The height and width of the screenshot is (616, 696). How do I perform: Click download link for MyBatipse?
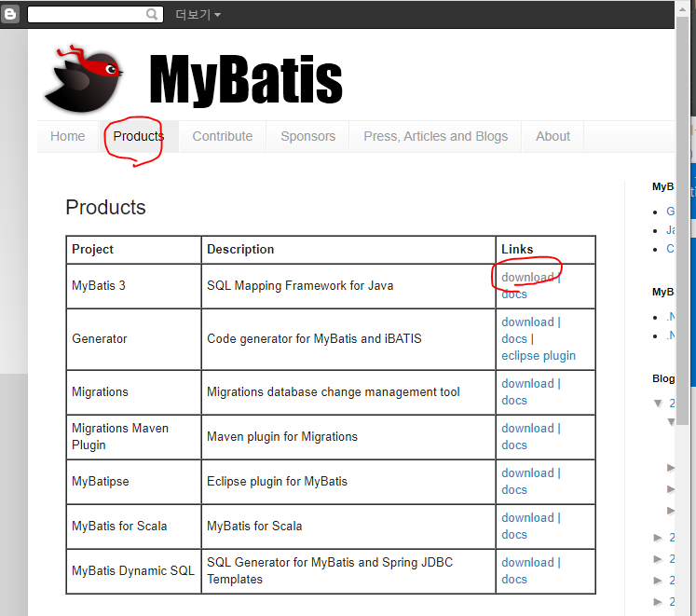[527, 473]
